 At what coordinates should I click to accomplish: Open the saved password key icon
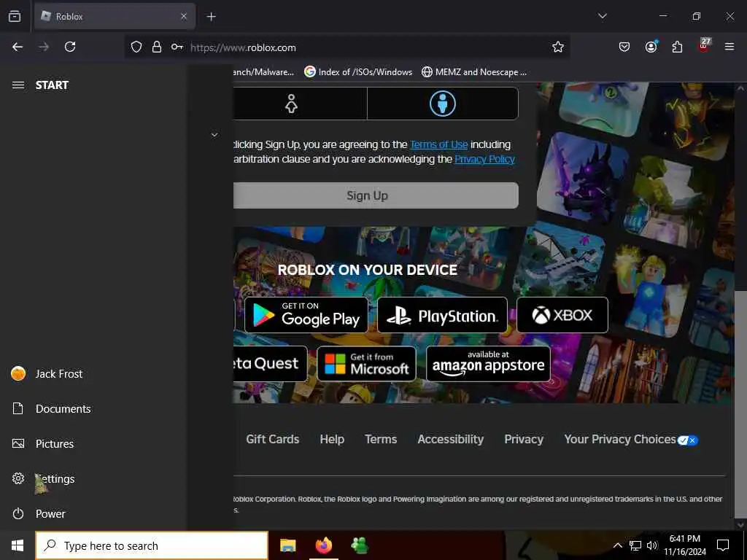click(x=177, y=47)
